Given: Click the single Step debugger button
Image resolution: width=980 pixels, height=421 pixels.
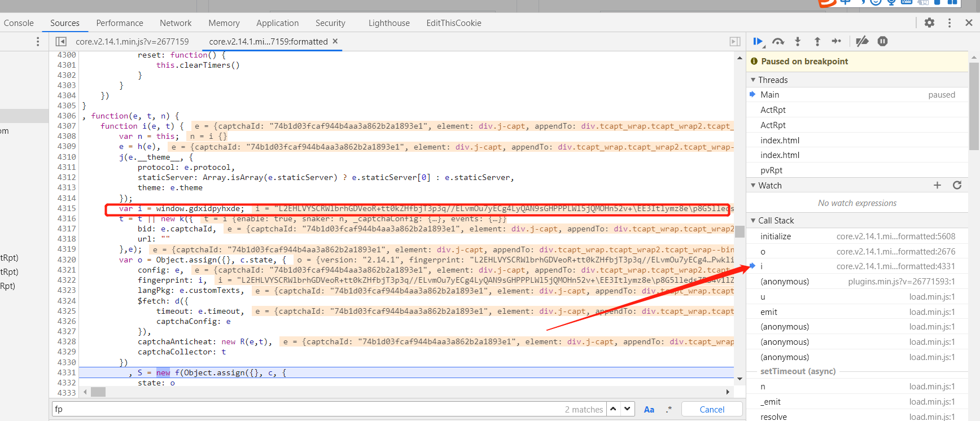Looking at the screenshot, I should (x=837, y=41).
